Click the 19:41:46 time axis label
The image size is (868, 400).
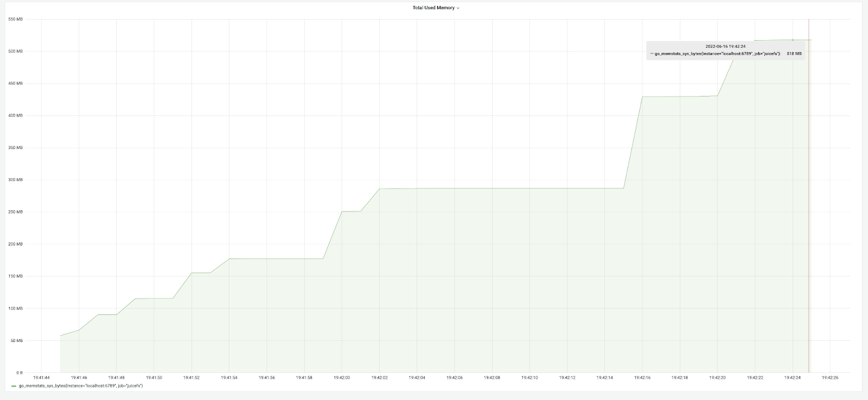click(x=79, y=378)
